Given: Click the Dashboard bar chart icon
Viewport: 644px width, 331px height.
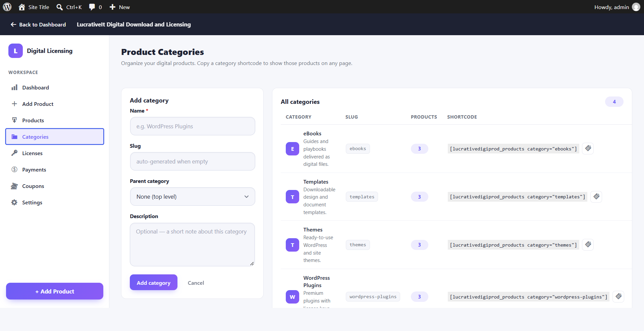Looking at the screenshot, I should point(14,87).
